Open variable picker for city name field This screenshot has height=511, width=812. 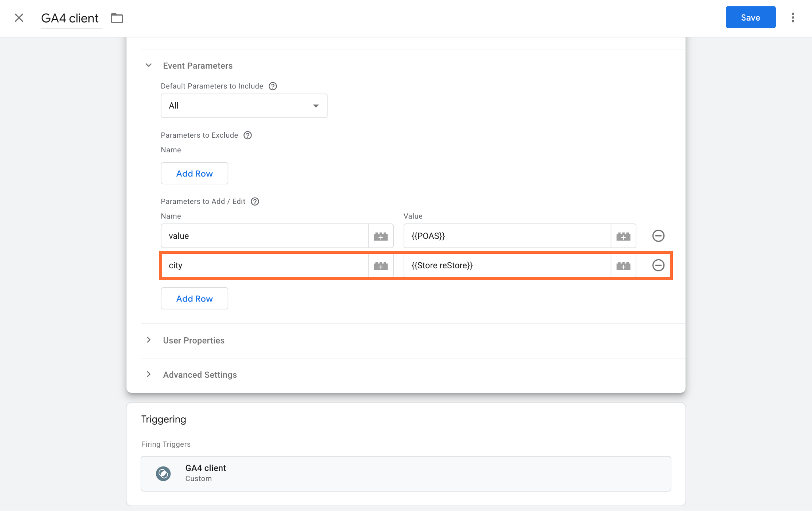pos(381,265)
